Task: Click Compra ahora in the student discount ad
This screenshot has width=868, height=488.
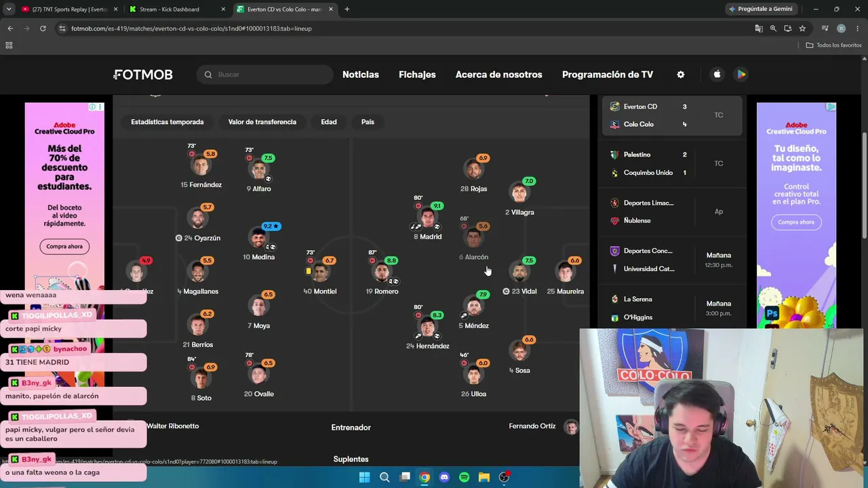Action: [64, 247]
